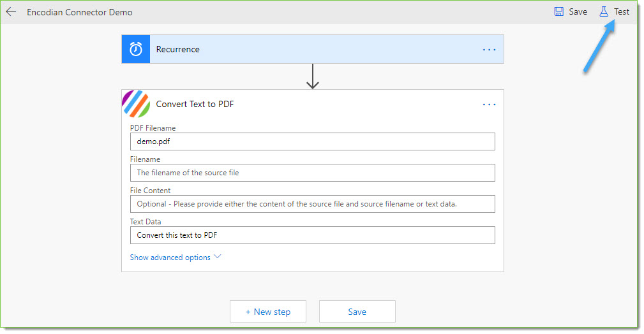This screenshot has height=334, width=644.
Task: Click the PDF Filename field containing demo.pdf
Action: (313, 142)
